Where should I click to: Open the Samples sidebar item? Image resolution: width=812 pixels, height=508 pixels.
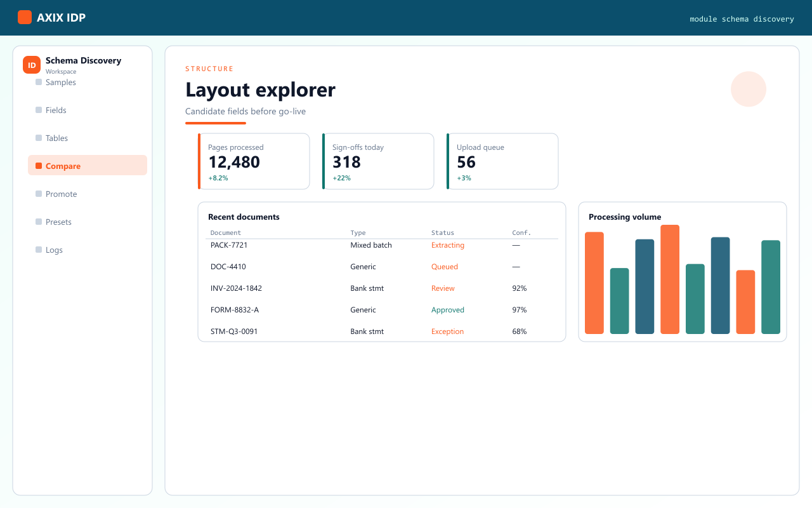point(88,83)
